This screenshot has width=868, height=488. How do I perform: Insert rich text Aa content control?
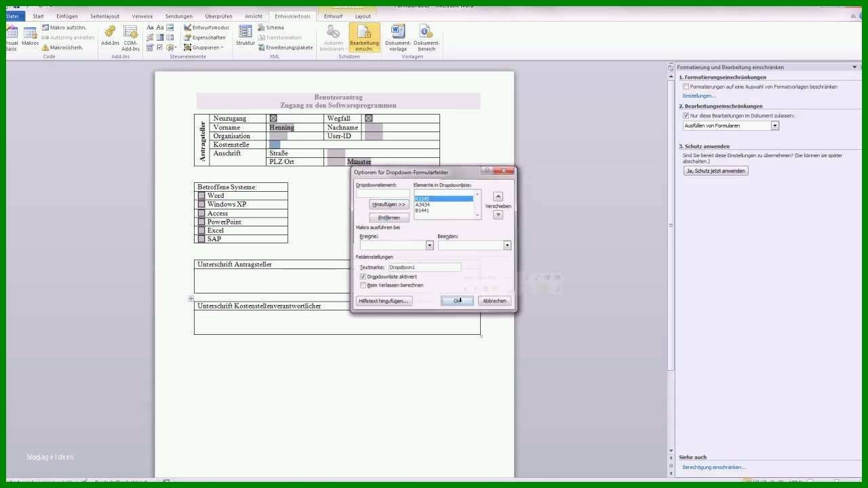151,28
